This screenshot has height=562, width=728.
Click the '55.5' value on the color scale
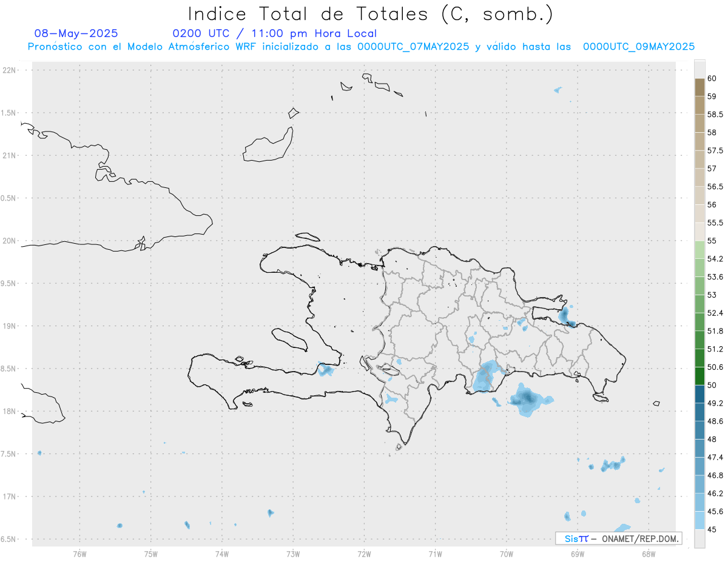(x=715, y=223)
